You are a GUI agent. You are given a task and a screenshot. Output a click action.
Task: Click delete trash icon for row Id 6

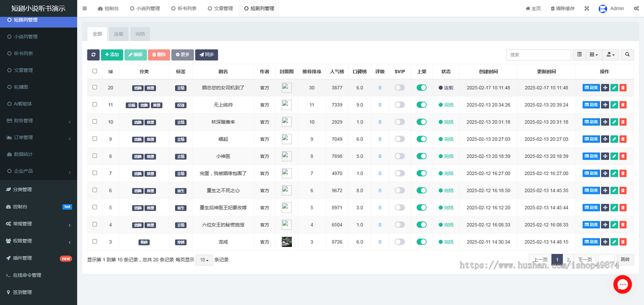(x=623, y=191)
